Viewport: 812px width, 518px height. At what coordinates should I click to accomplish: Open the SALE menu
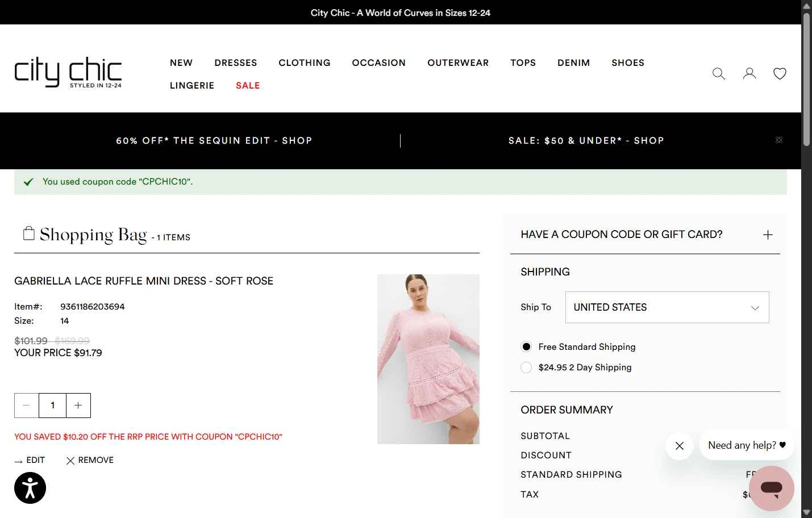248,86
